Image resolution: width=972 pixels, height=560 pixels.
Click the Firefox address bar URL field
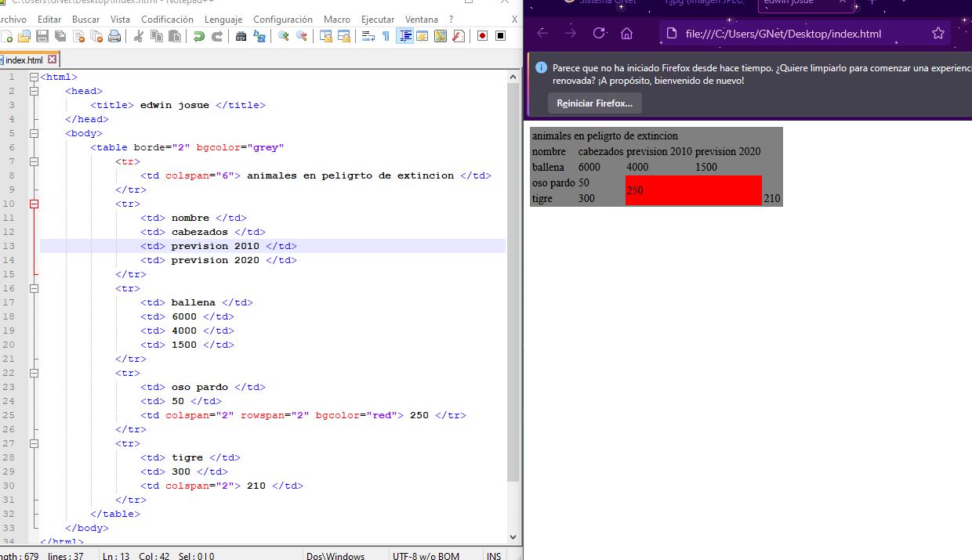[784, 34]
